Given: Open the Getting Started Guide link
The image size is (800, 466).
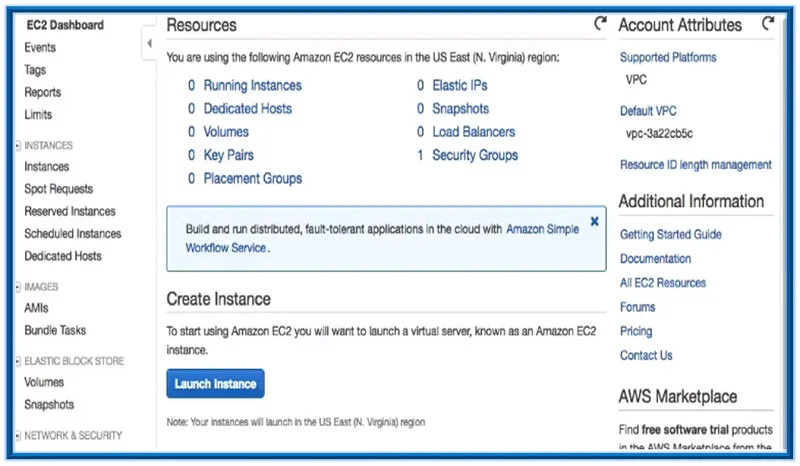Looking at the screenshot, I should (x=670, y=235).
